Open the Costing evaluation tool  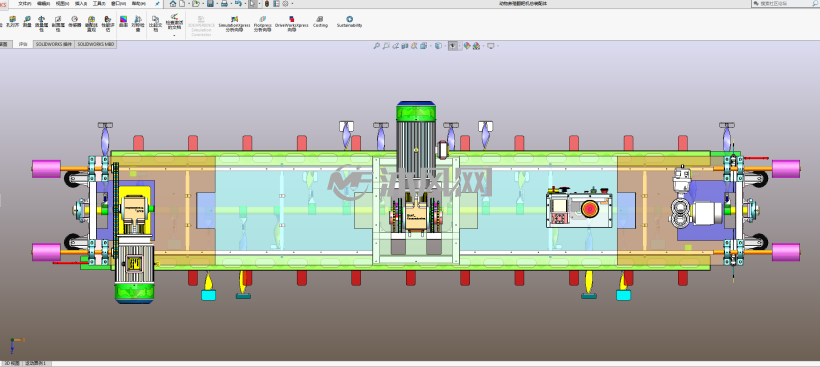(320, 21)
